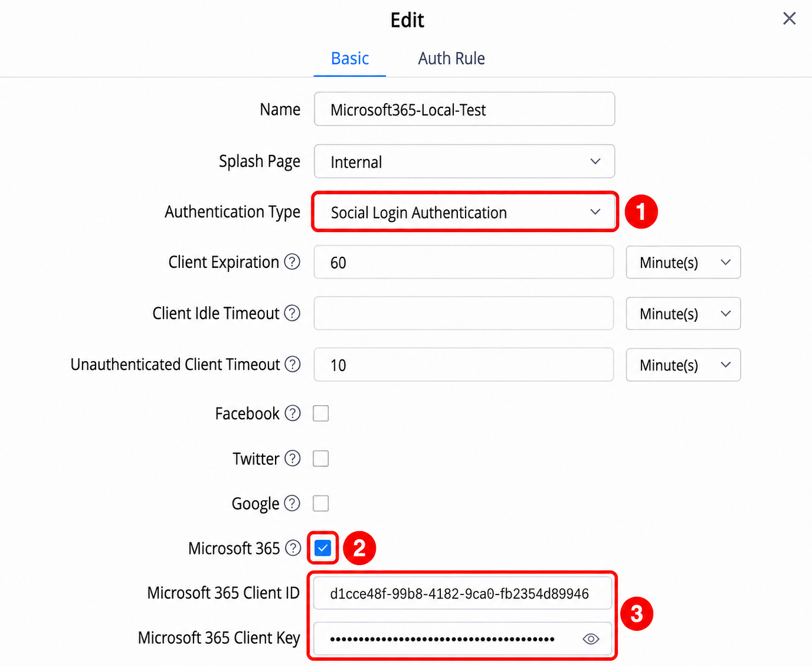Click the Unauthenticated Client Timeout help icon
Screen dimensions: 812x666
pos(293,364)
